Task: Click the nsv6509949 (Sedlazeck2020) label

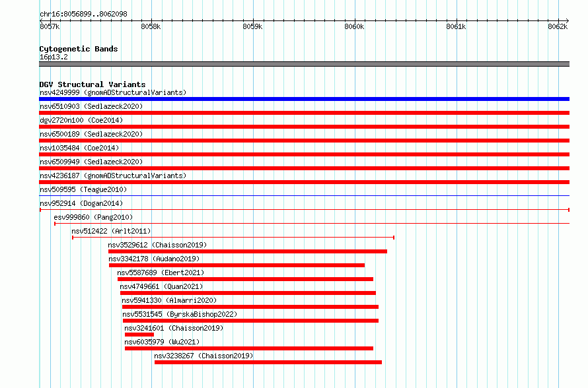Action: [91, 162]
